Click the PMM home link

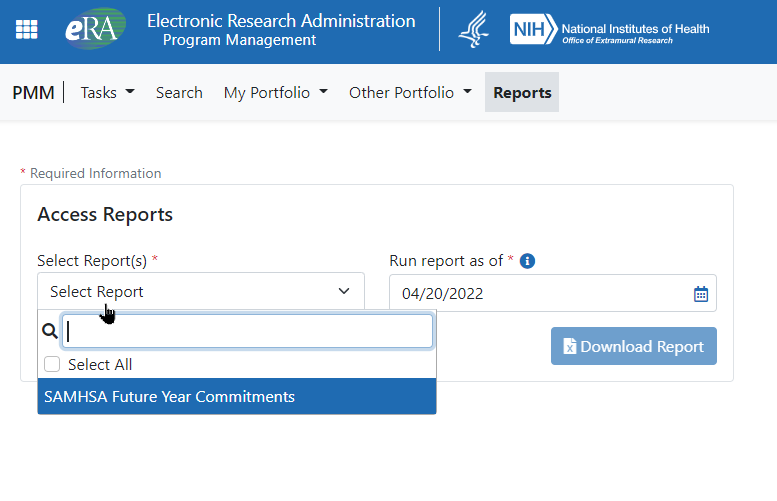pos(33,93)
